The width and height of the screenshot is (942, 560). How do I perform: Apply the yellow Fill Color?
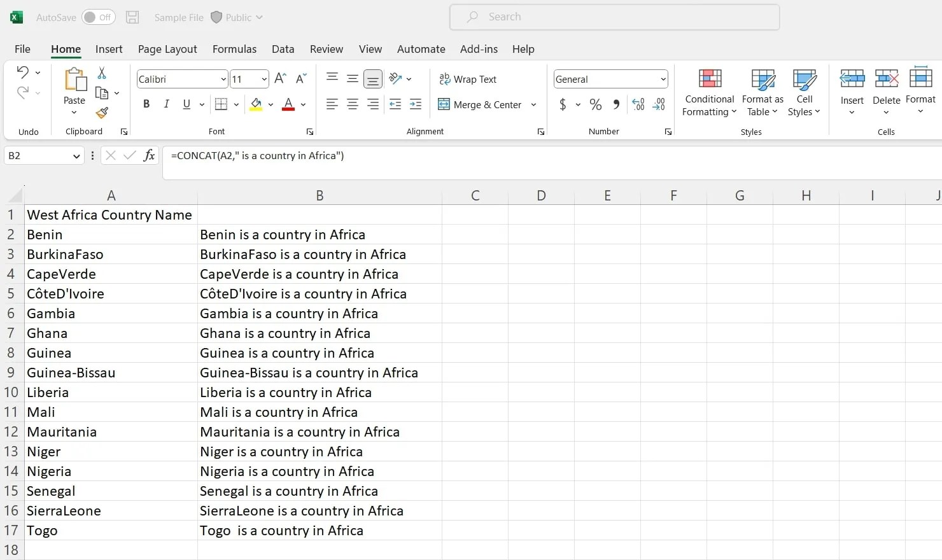tap(256, 104)
